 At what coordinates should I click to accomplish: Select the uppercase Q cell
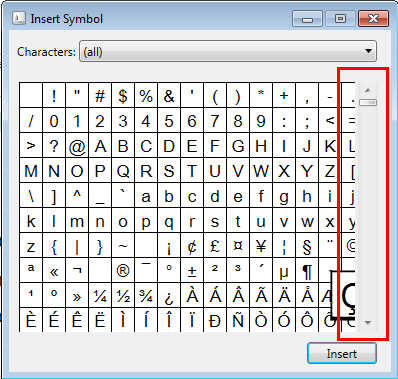pos(123,171)
